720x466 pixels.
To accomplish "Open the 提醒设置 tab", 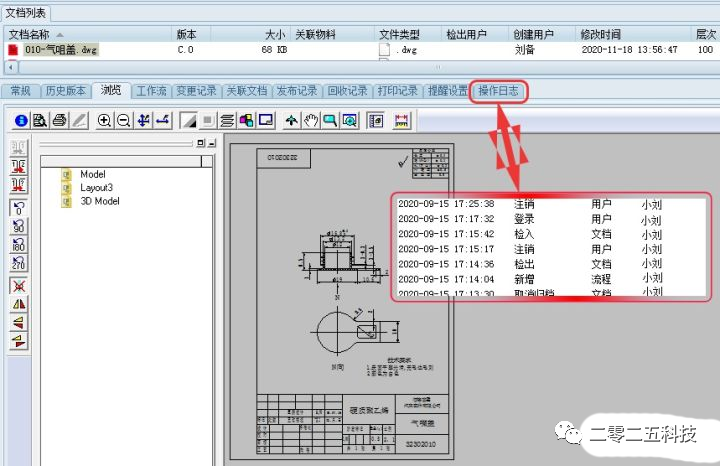I will (x=447, y=91).
